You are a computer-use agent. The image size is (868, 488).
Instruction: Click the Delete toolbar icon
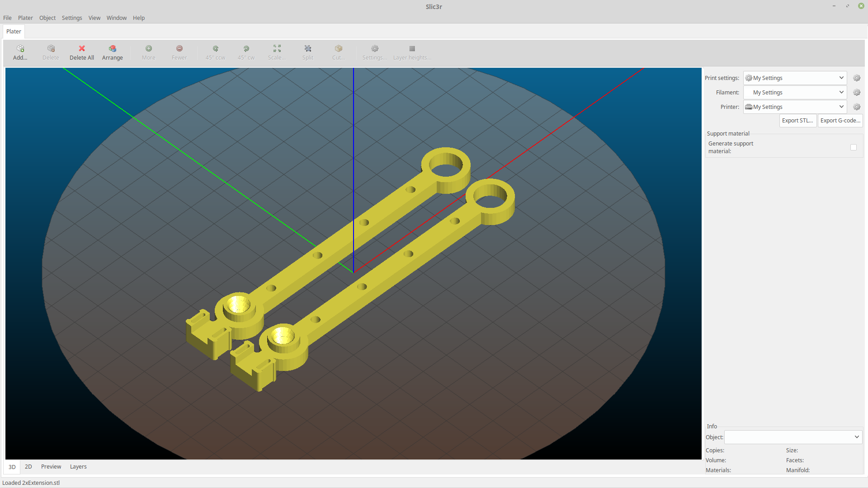51,48
